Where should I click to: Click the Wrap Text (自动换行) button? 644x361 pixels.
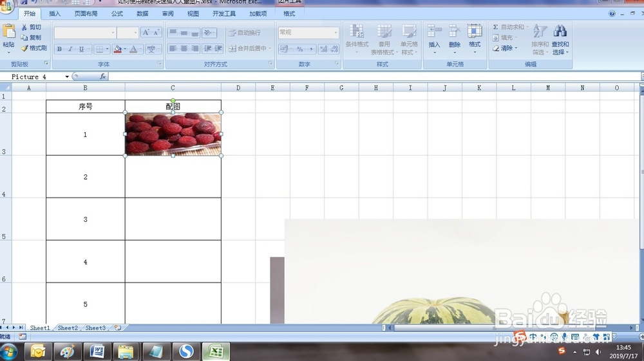pyautogui.click(x=245, y=32)
